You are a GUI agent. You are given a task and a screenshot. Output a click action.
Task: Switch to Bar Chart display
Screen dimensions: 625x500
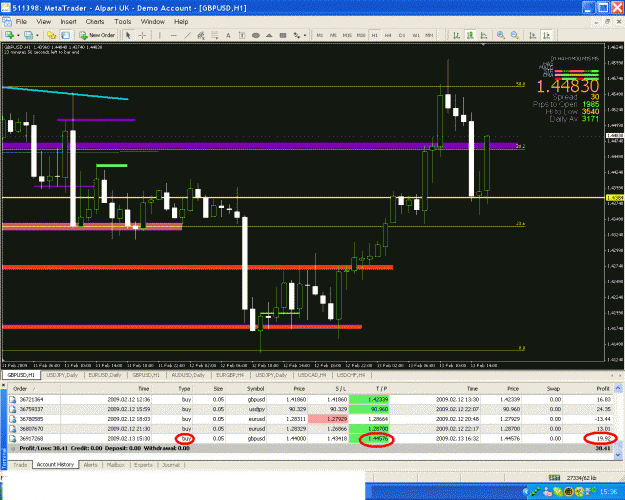click(457, 35)
